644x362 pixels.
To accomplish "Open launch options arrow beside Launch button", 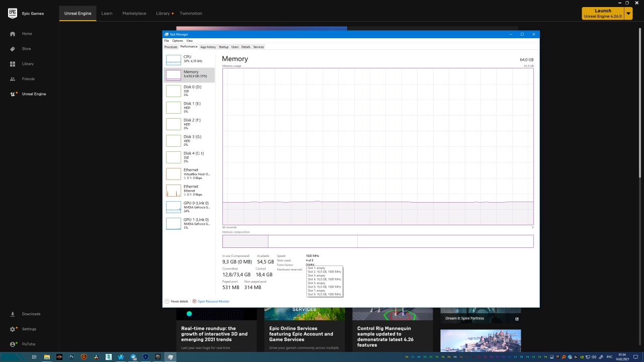I will (628, 14).
